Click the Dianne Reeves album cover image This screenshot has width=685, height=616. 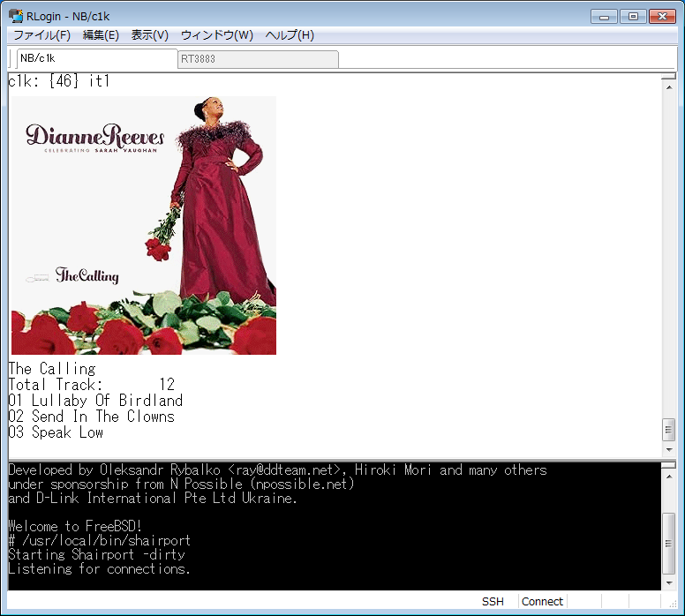(144, 225)
